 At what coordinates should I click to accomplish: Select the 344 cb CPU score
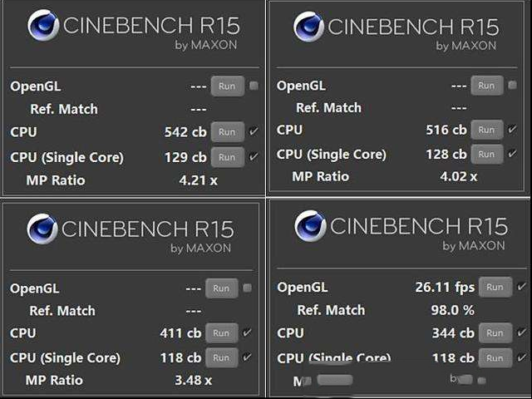pyautogui.click(x=453, y=333)
